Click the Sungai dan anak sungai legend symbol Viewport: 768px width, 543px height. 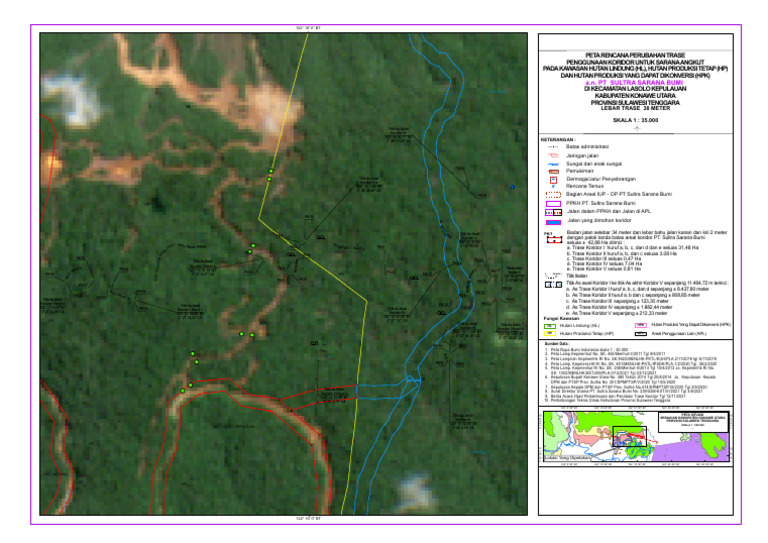553,164
